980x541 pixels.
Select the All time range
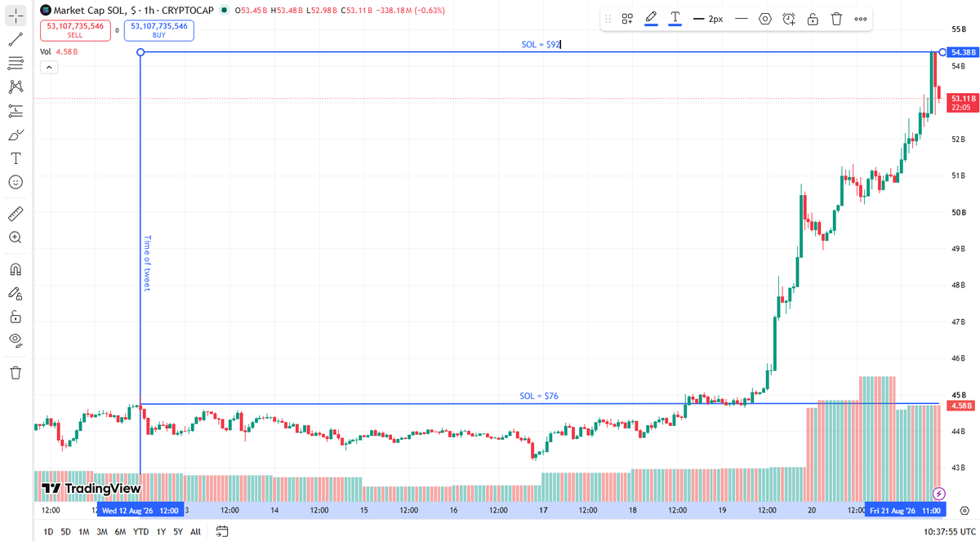195,531
